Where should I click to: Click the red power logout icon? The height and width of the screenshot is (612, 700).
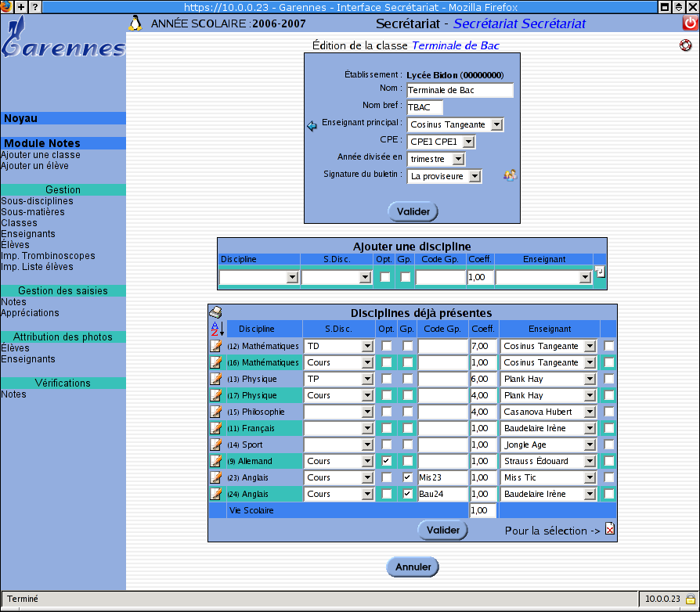point(689,23)
